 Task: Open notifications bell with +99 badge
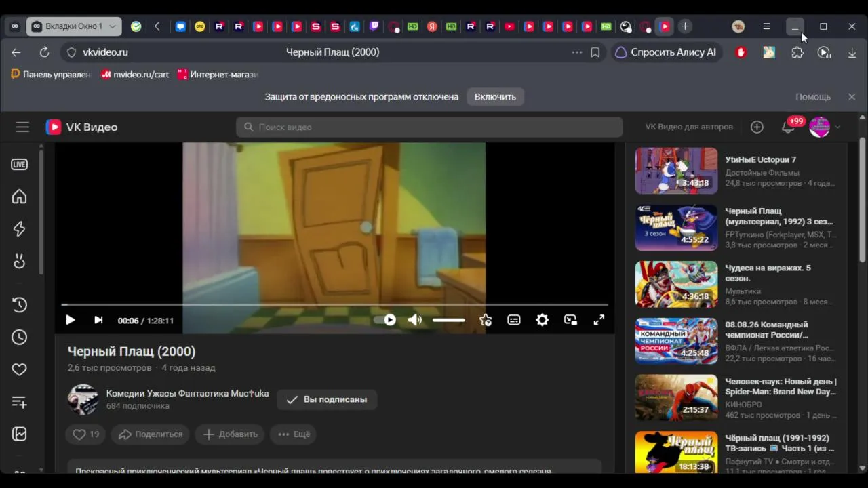coord(788,127)
